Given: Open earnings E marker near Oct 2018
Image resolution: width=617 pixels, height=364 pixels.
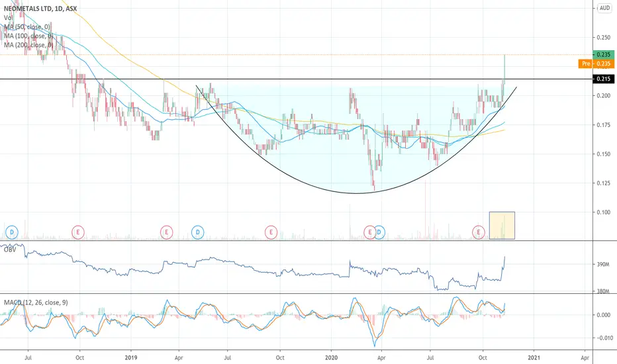Looking at the screenshot, I should (x=78, y=232).
